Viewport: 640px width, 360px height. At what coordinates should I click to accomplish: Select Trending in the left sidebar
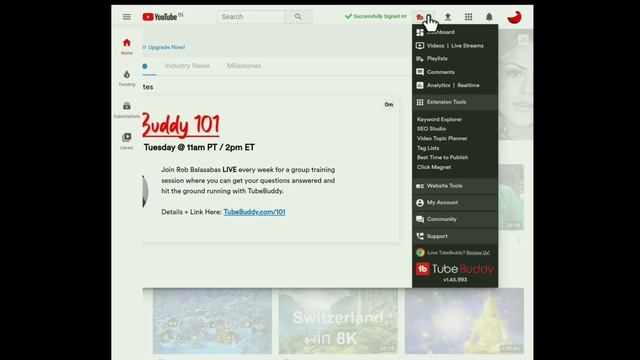pyautogui.click(x=127, y=78)
